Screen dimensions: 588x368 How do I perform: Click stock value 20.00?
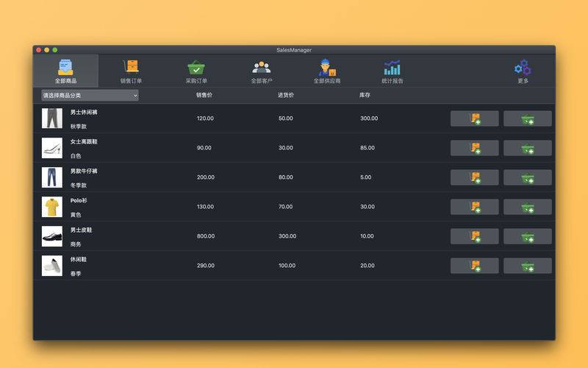pyautogui.click(x=367, y=266)
